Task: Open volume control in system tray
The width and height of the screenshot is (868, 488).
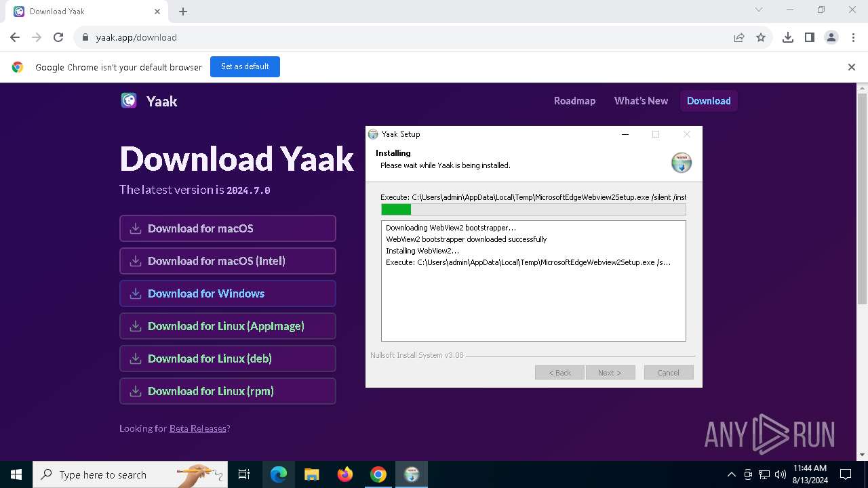Action: coord(781,474)
